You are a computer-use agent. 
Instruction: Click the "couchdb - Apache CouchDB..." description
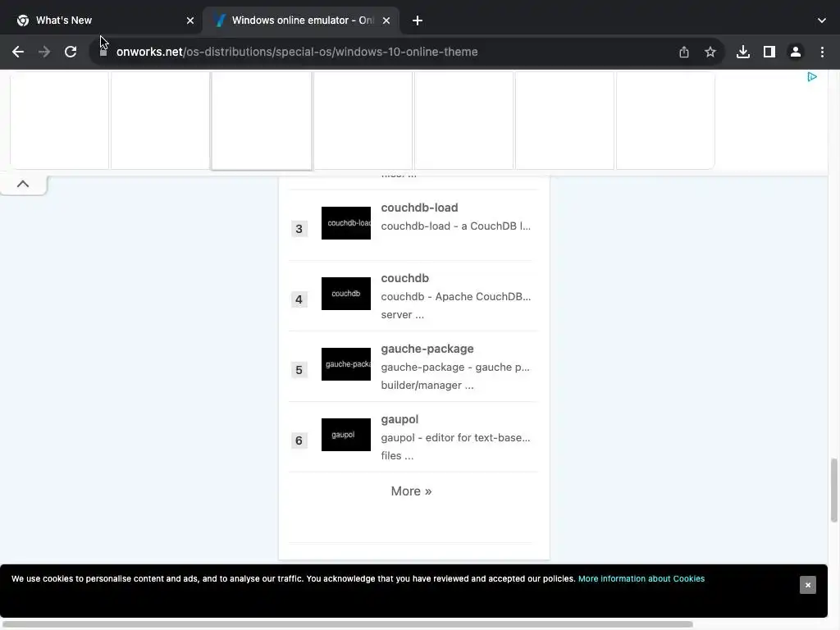pyautogui.click(x=456, y=296)
